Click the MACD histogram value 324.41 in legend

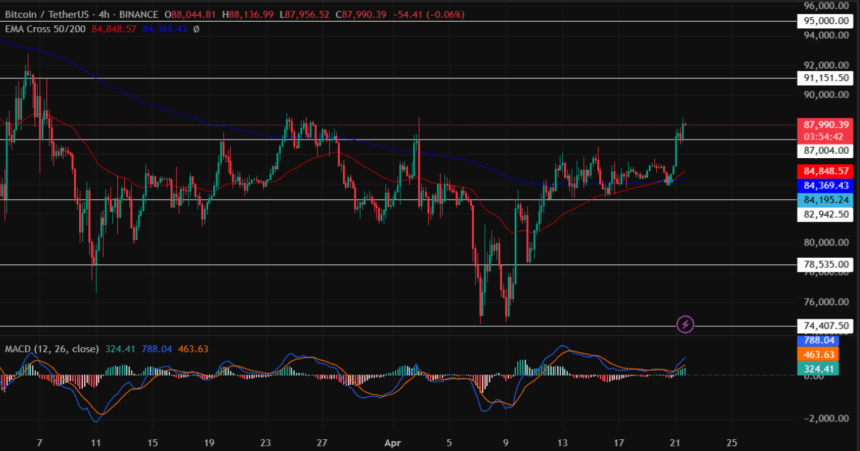[120, 349]
